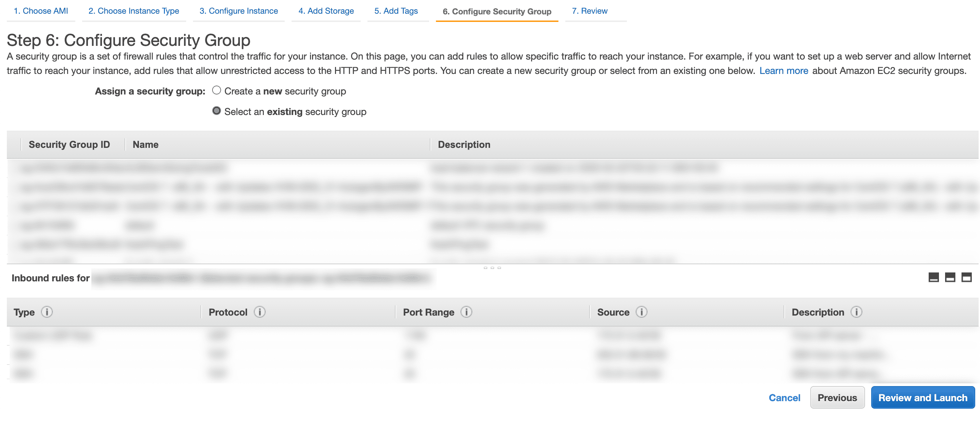
Task: Open the Add Tags step
Action: pyautogui.click(x=396, y=11)
